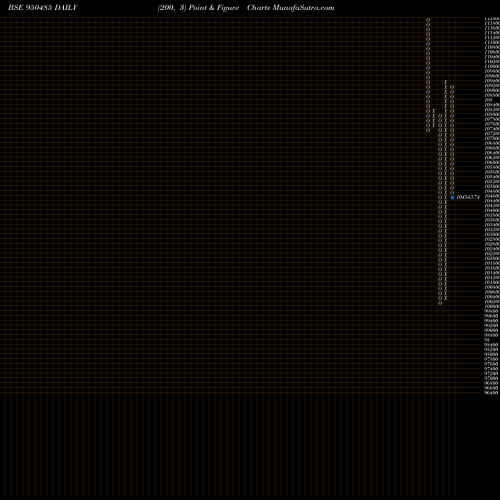This screenshot has width=500, height=500.
Task: Click the 104543.74 current price label
Action: coord(468,197)
